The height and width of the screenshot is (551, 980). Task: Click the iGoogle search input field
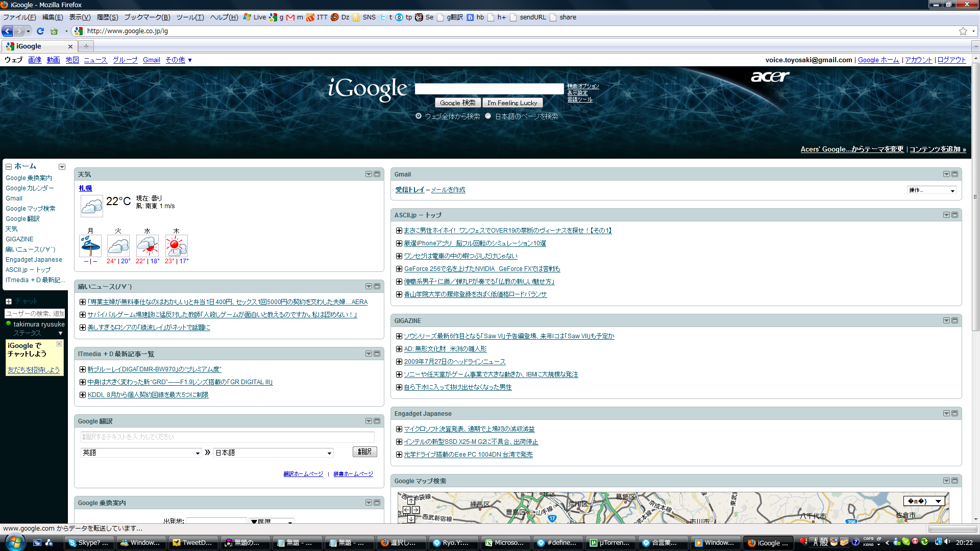pyautogui.click(x=489, y=89)
